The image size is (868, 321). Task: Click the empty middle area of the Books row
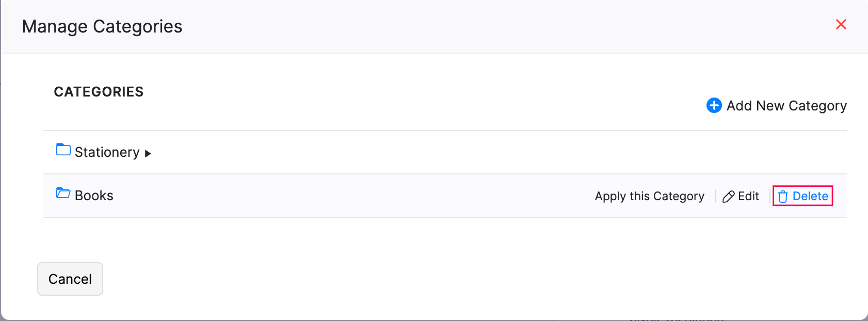[x=351, y=196]
